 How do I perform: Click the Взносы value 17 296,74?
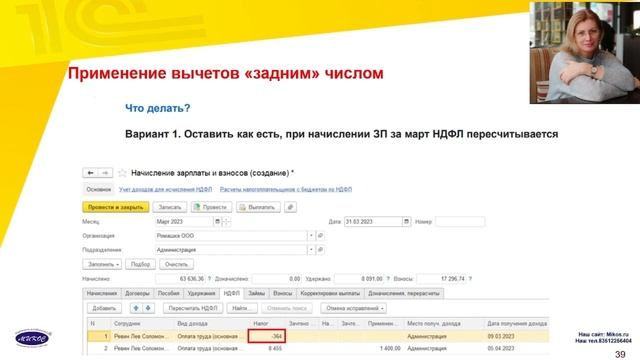(x=441, y=279)
